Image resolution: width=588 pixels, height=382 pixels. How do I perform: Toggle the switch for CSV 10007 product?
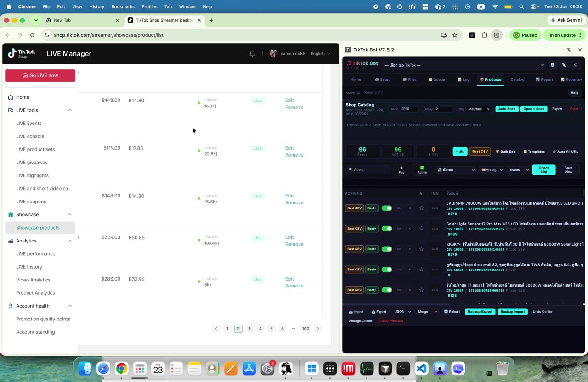[x=387, y=290]
